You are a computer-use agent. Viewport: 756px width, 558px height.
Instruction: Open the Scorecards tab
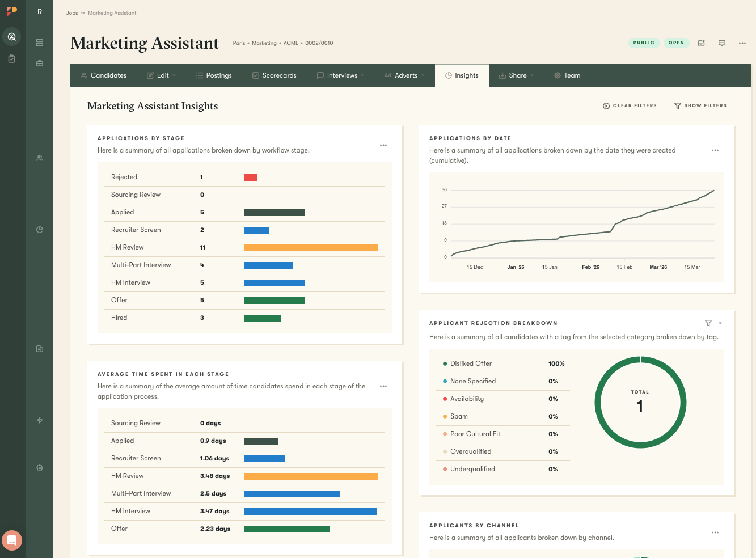click(x=274, y=75)
